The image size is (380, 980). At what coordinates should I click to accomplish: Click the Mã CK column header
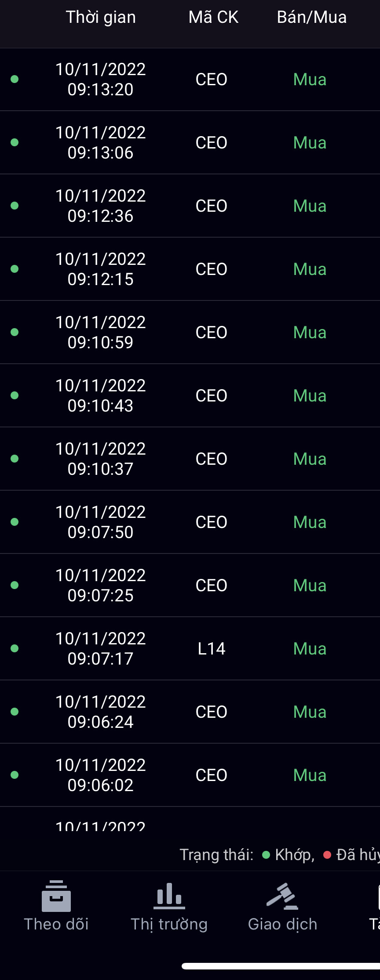pyautogui.click(x=213, y=17)
